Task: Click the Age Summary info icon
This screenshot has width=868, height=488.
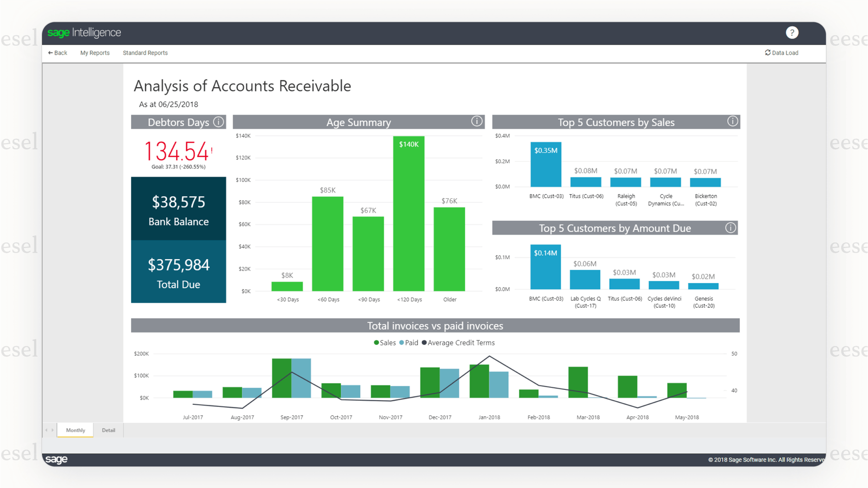Action: (476, 121)
